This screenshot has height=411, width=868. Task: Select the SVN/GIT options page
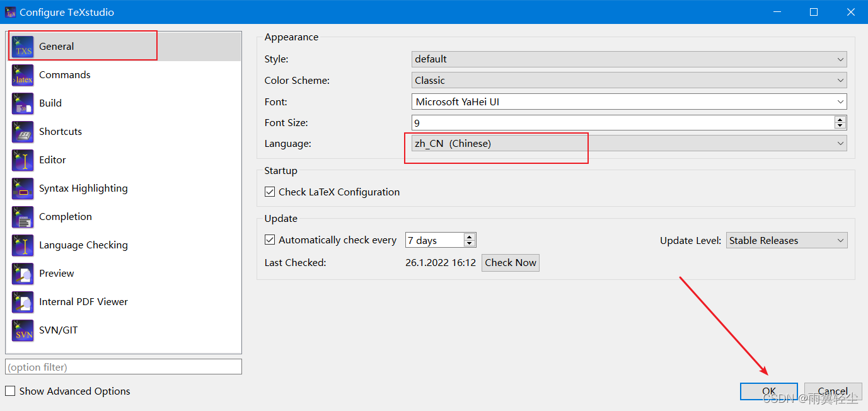[124, 330]
